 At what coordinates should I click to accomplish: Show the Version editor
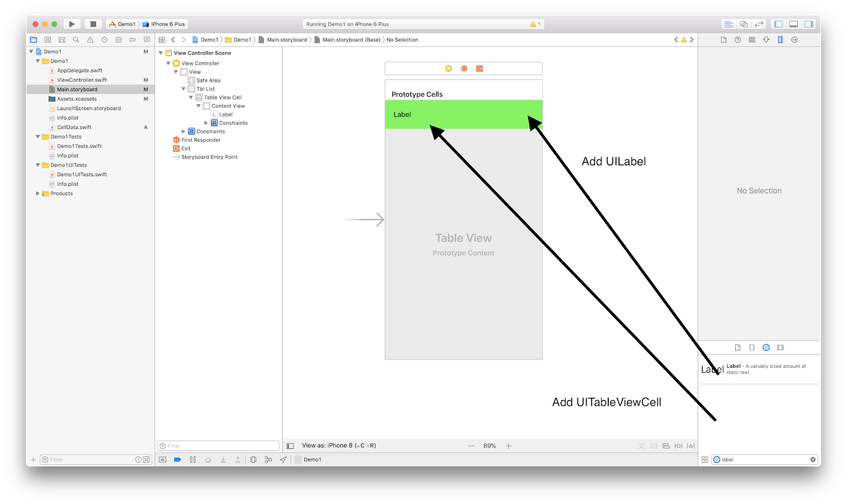(759, 24)
